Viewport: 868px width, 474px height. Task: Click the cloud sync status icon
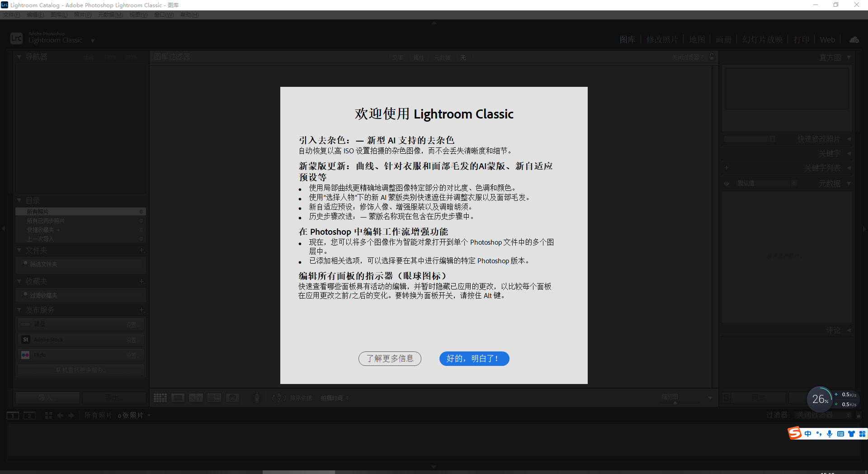click(854, 40)
